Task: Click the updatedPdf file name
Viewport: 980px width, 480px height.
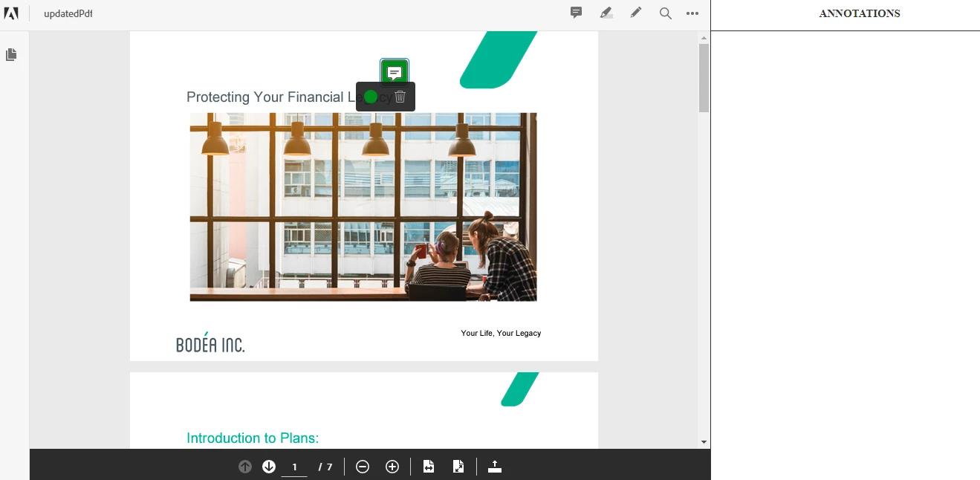Action: tap(68, 14)
